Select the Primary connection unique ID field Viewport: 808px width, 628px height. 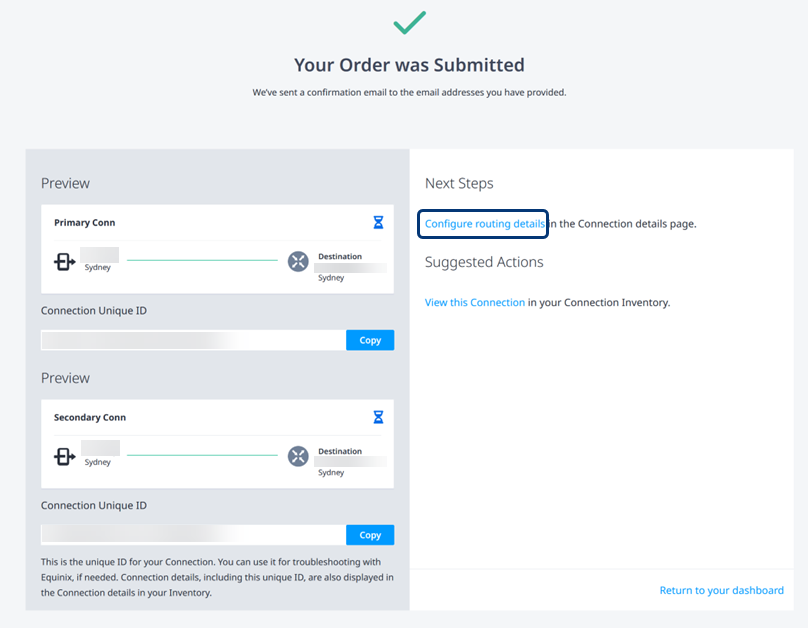coord(194,340)
